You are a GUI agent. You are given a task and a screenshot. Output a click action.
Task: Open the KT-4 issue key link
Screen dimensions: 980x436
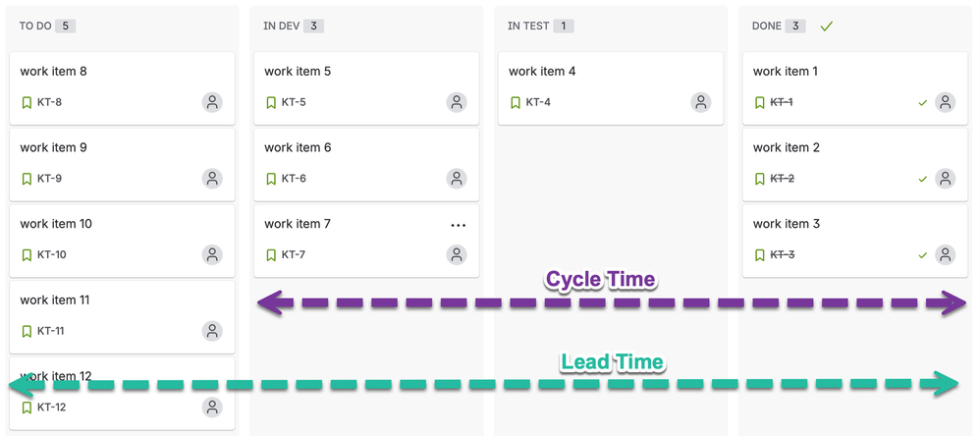[537, 102]
